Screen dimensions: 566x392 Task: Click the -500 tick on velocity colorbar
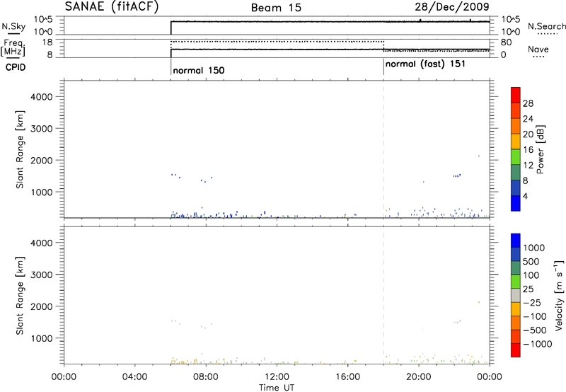click(535, 330)
